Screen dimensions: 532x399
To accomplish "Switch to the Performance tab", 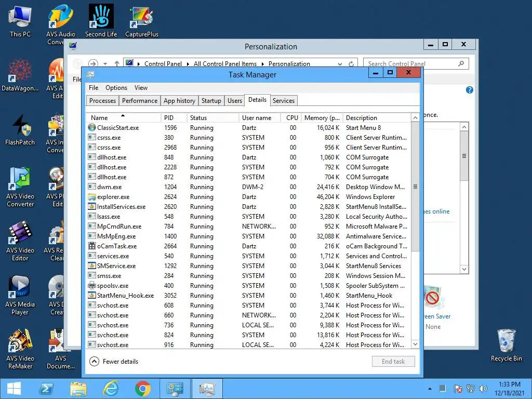I will [x=139, y=101].
